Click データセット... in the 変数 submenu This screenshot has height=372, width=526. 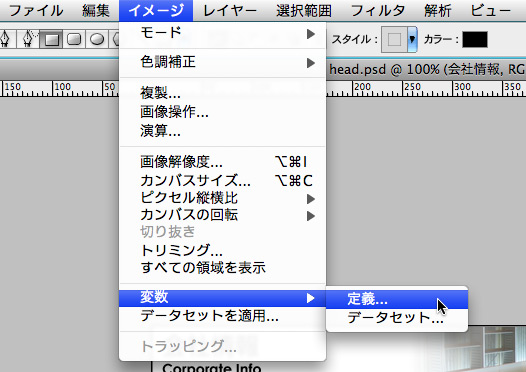(397, 318)
